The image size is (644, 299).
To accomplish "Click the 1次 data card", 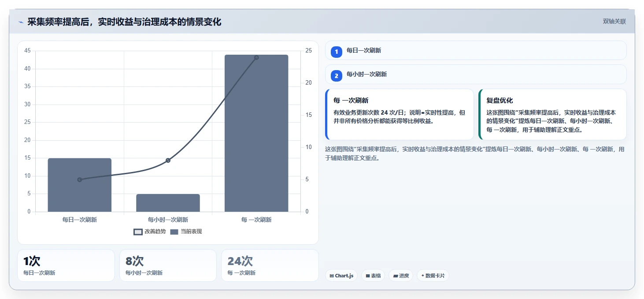I will coord(66,265).
